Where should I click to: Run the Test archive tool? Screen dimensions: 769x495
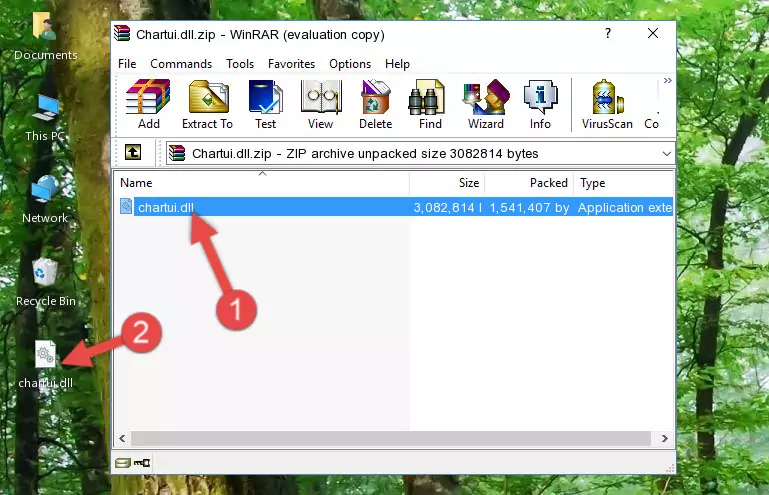[x=265, y=104]
